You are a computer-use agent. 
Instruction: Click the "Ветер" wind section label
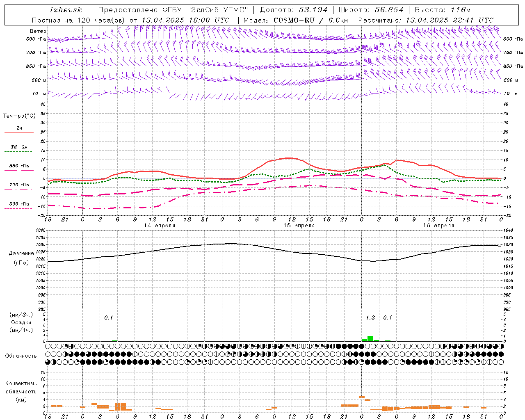(x=38, y=31)
